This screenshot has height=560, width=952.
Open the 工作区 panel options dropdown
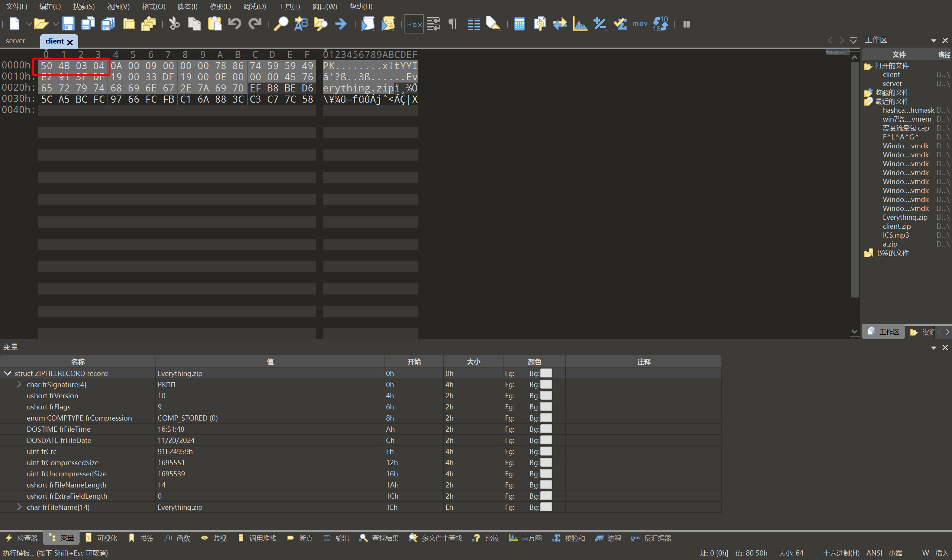tap(933, 41)
